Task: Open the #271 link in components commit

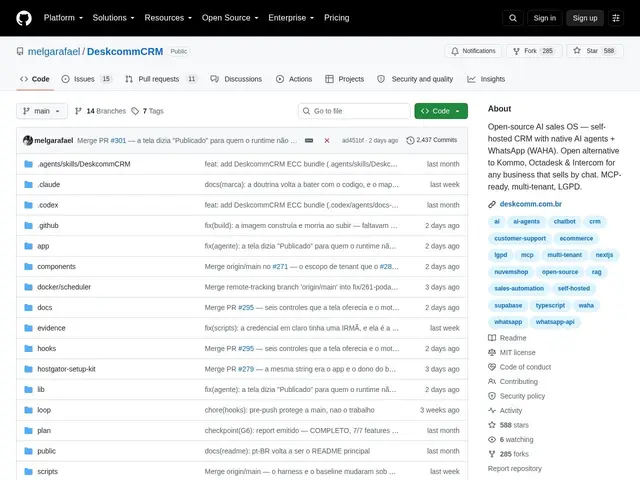Action: pos(280,267)
